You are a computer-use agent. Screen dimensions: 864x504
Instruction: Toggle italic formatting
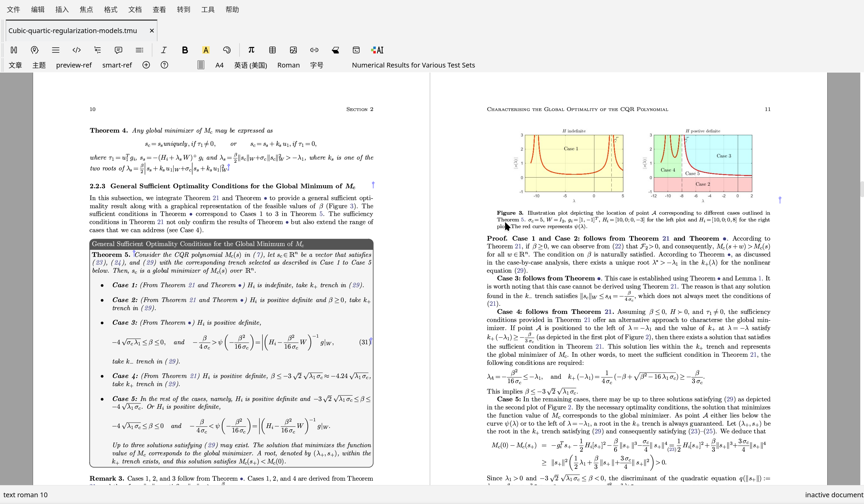click(x=164, y=50)
